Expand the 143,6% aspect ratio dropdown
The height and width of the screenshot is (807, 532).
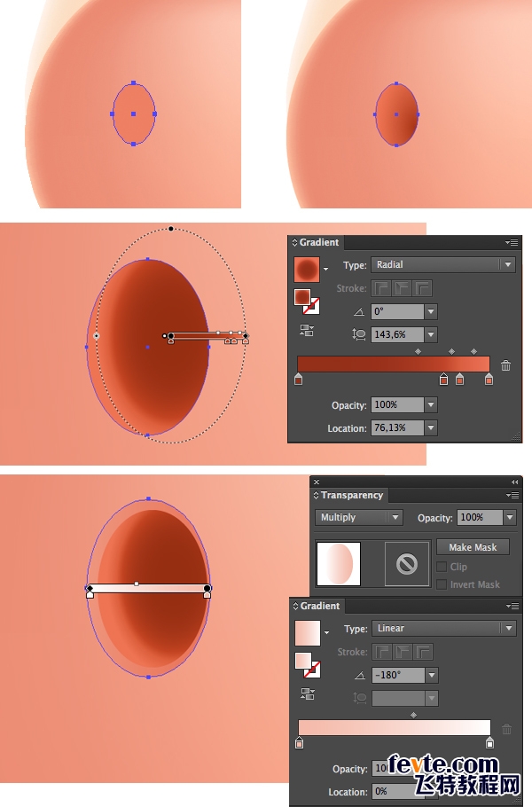coord(431,334)
